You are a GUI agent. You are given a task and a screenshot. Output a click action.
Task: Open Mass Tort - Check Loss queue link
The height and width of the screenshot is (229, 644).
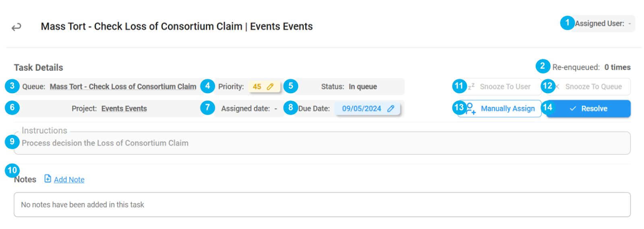[123, 87]
